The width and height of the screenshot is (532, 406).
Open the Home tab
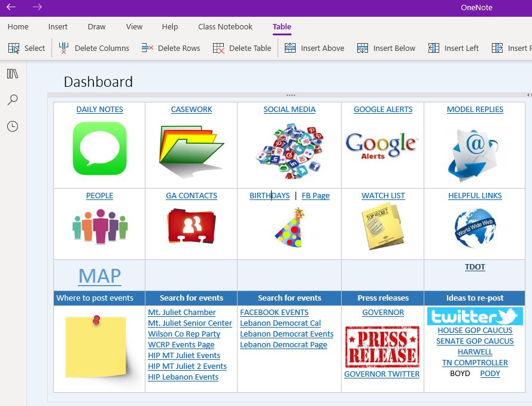tap(18, 26)
